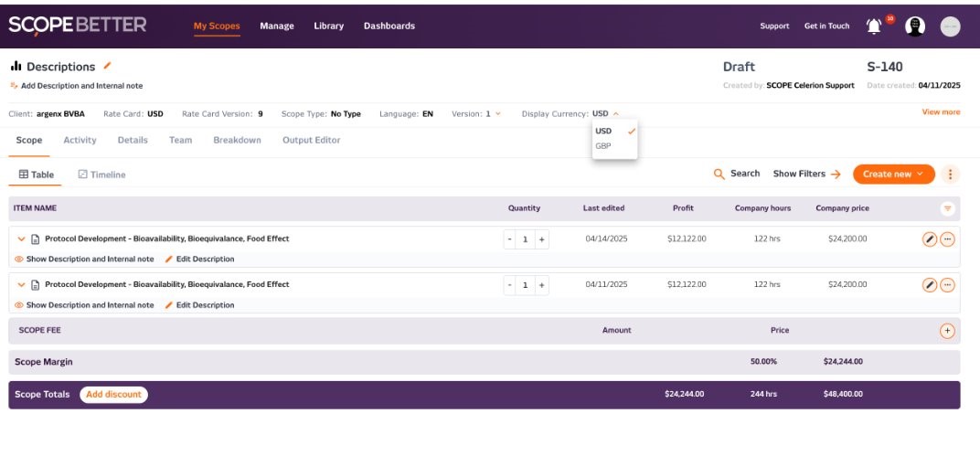Decrease quantity of 04/11/2025 row
This screenshot has height=456, width=980.
point(510,285)
